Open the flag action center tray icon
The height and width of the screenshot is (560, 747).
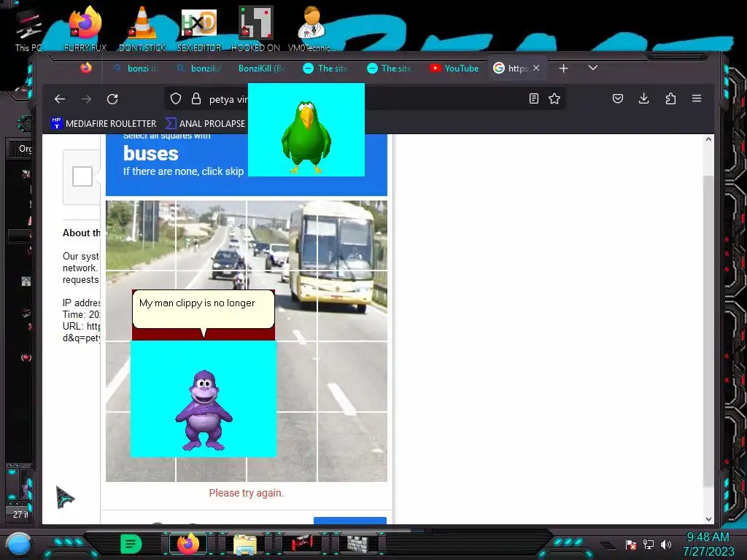(x=631, y=544)
